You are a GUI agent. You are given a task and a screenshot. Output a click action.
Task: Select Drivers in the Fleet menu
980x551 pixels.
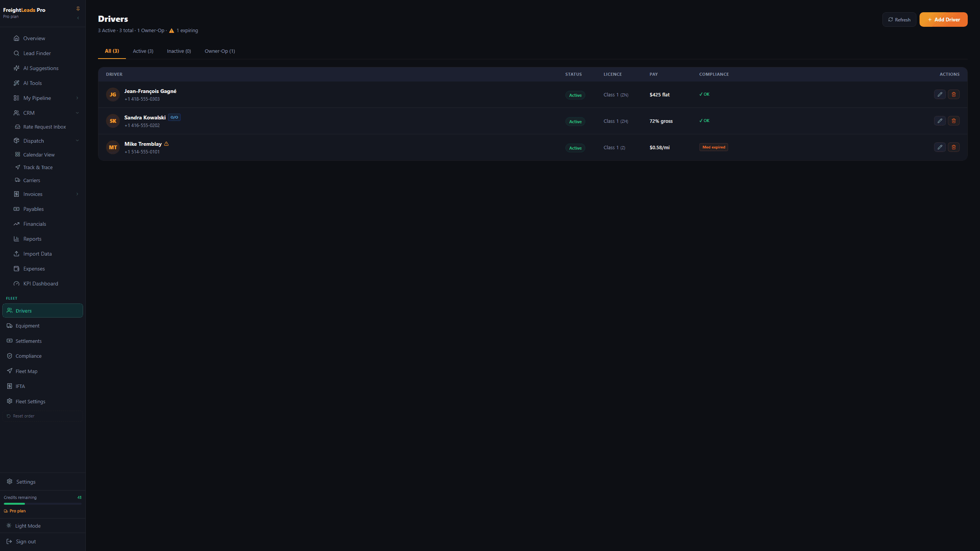[x=42, y=311]
